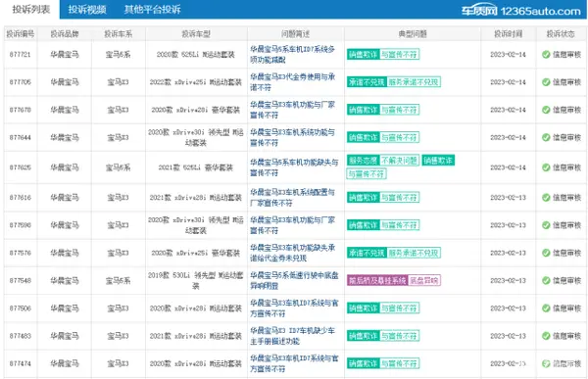The width and height of the screenshot is (588, 379).
Task: Click complaint number 877644 cell
Action: click(x=21, y=137)
